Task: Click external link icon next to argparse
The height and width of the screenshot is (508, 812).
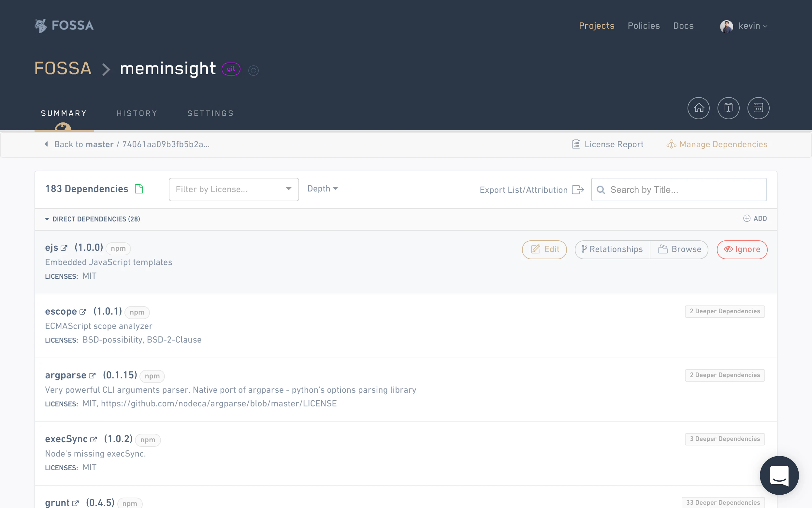Action: click(93, 375)
